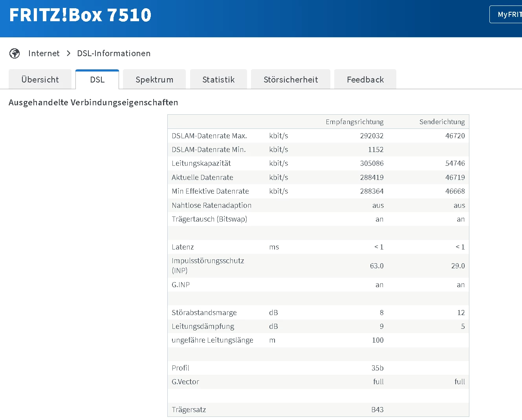Click the Latenz row label

(x=183, y=247)
